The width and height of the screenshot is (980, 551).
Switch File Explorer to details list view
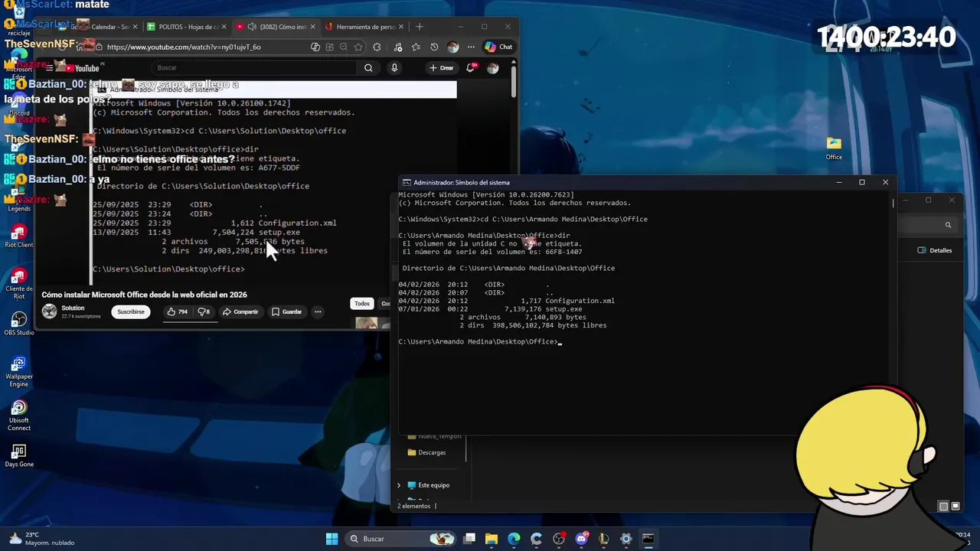(944, 506)
